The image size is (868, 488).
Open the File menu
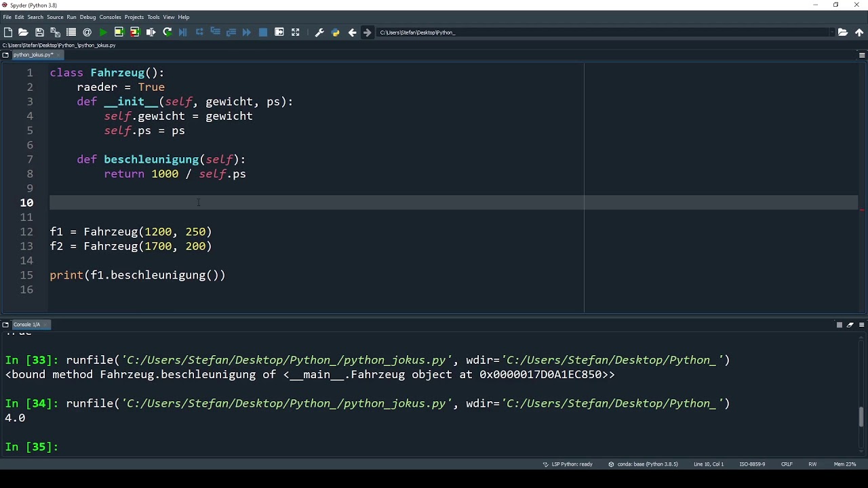tap(7, 17)
